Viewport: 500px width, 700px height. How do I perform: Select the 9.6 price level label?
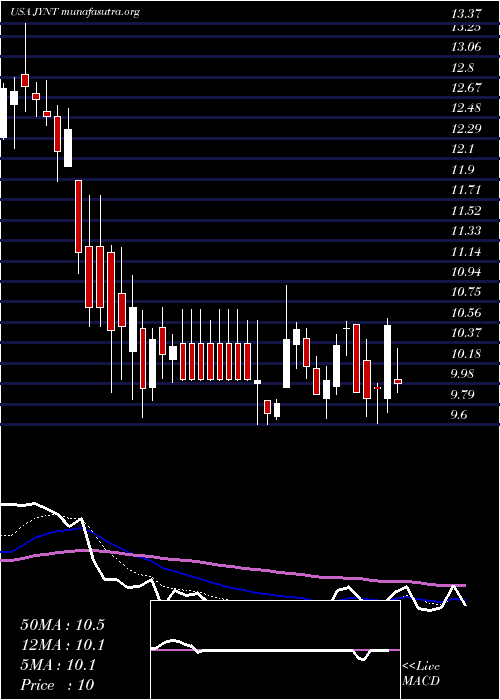(460, 415)
